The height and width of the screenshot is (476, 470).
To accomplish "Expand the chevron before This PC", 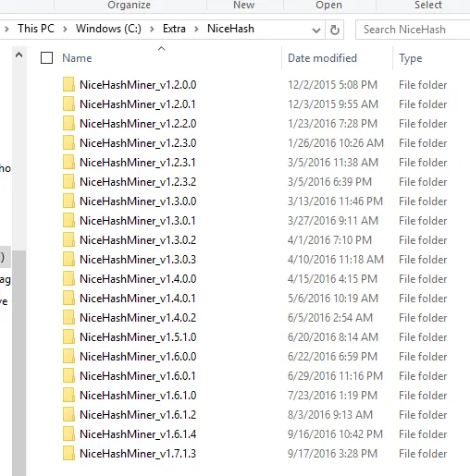I will [6, 30].
